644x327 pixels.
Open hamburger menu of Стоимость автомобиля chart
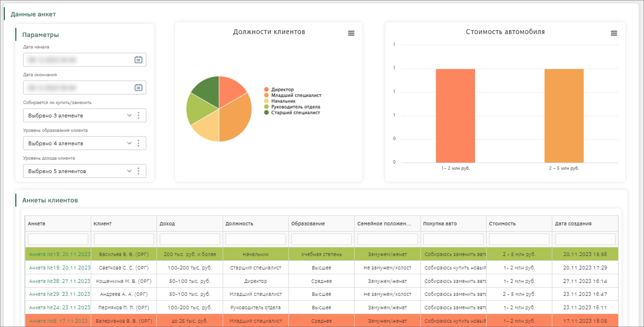pos(614,33)
